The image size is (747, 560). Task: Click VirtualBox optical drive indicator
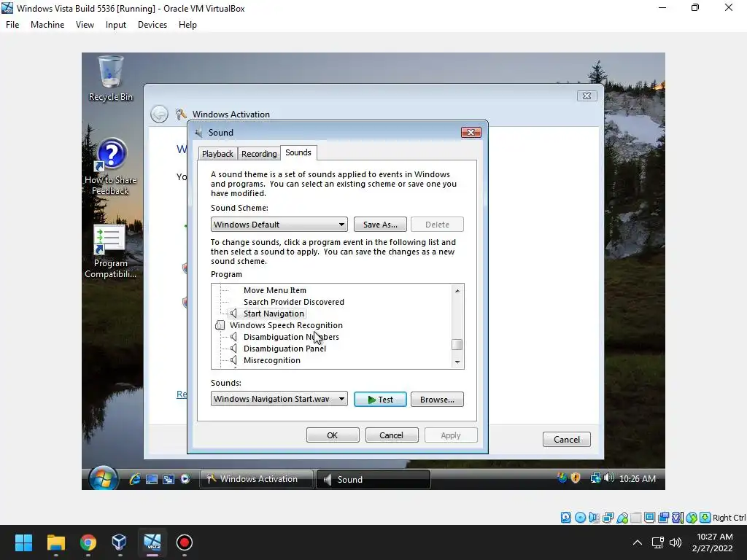pyautogui.click(x=580, y=518)
